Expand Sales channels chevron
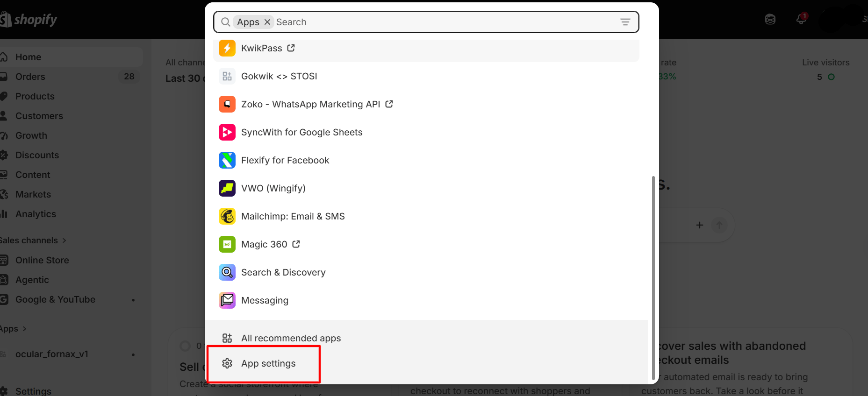This screenshot has height=396, width=868. point(64,240)
